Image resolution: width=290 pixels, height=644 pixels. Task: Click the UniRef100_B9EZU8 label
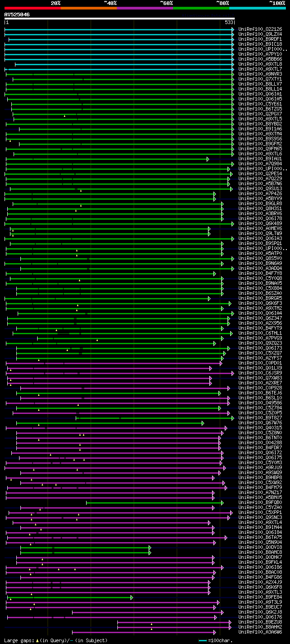(x=260, y=622)
